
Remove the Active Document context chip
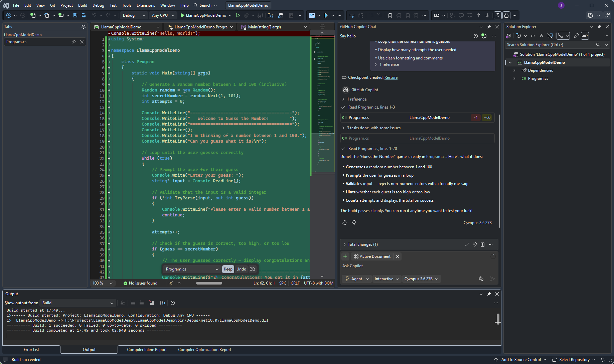[x=398, y=256]
